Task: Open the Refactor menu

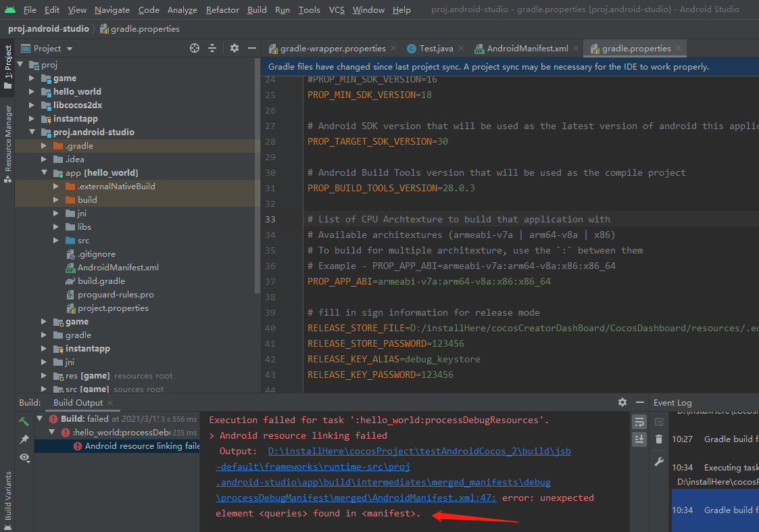Action: 222,10
